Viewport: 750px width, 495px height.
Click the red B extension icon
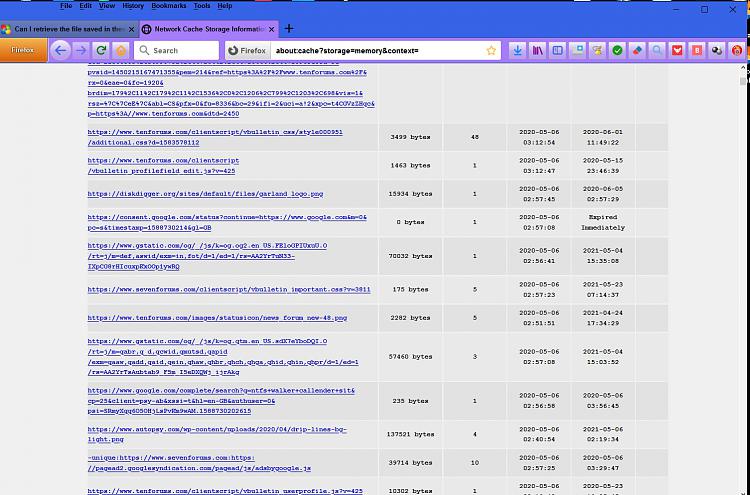(697, 50)
